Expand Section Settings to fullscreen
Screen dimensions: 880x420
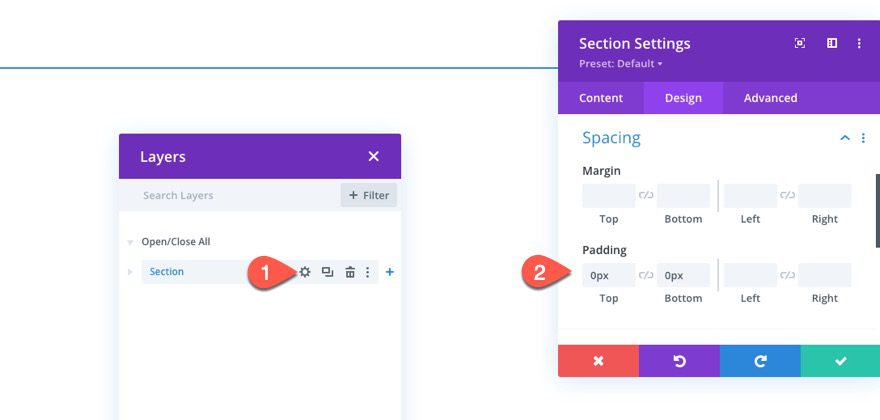800,43
